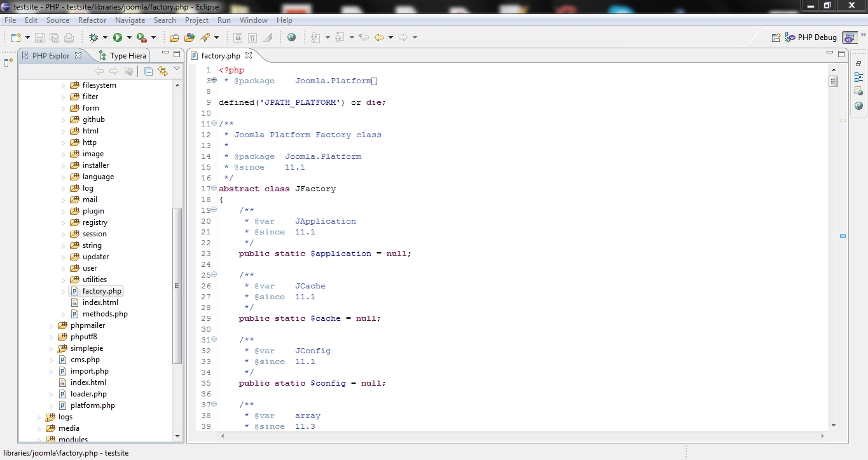Select loader.php in the explorer tree

click(83, 394)
